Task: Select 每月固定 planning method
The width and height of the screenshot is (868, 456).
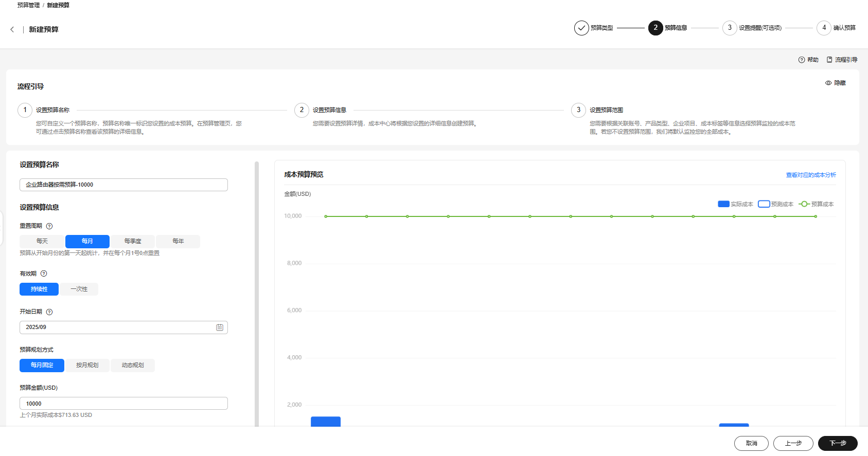Action: tap(42, 366)
